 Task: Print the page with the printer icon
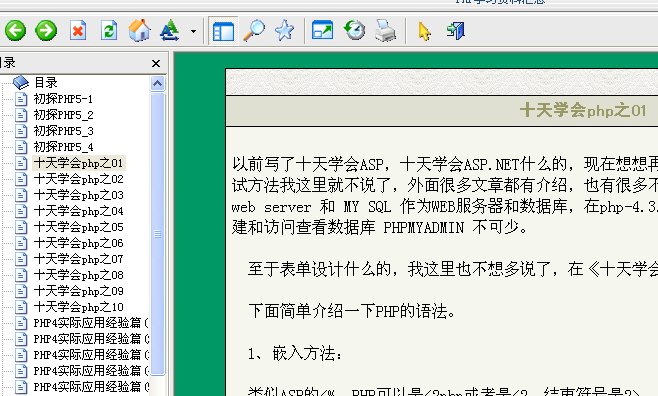click(x=385, y=30)
